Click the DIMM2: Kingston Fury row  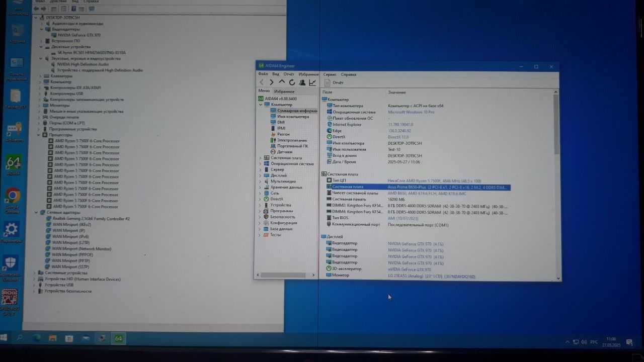pyautogui.click(x=418, y=206)
